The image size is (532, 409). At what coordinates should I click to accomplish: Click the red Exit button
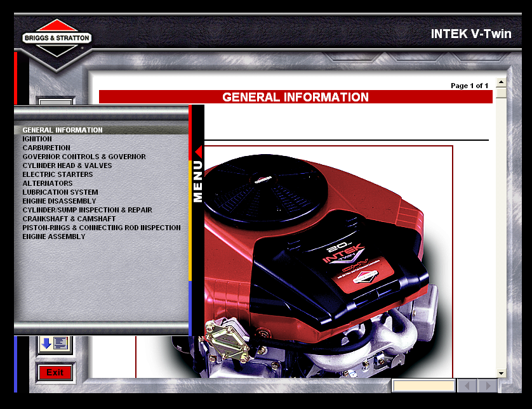[x=55, y=372]
